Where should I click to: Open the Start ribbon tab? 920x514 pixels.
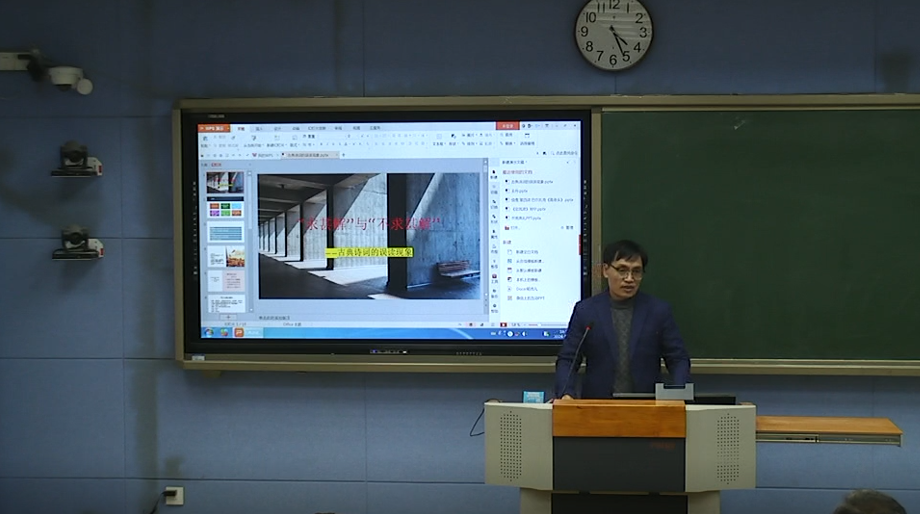pos(241,128)
